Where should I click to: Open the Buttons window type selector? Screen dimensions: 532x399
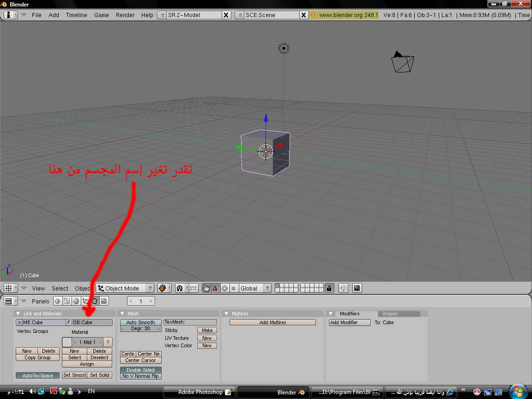pos(10,301)
